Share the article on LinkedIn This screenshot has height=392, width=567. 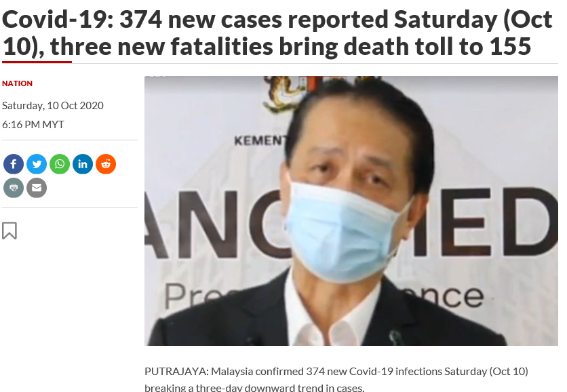pyautogui.click(x=83, y=164)
